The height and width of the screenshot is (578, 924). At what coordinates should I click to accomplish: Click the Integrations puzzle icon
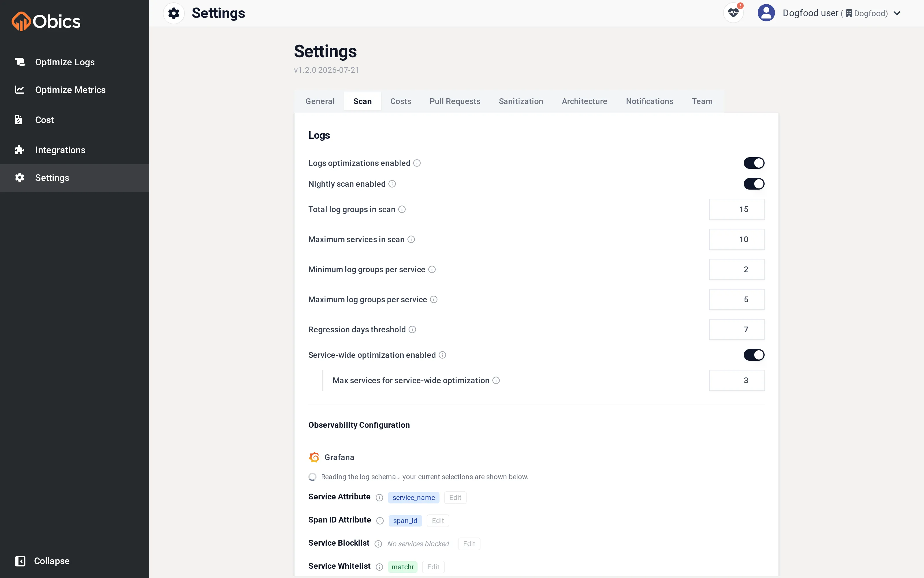(19, 150)
